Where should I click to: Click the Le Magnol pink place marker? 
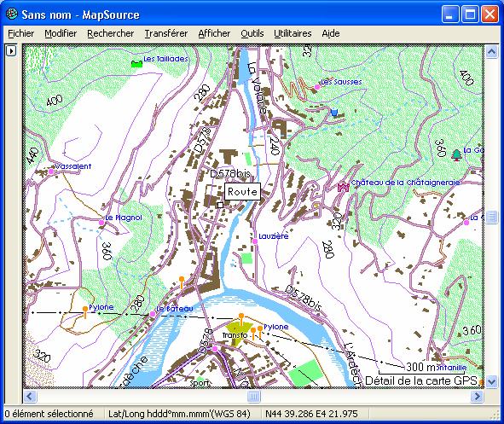[101, 223]
